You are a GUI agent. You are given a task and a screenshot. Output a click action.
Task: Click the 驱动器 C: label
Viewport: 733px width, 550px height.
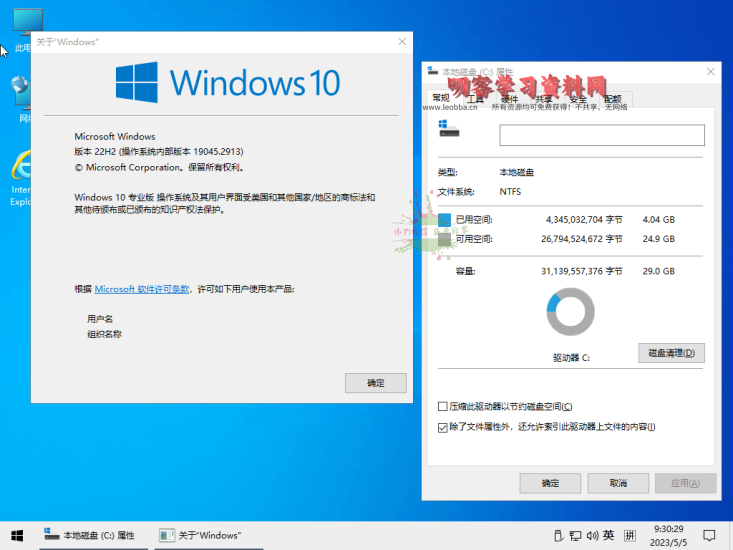tap(571, 358)
